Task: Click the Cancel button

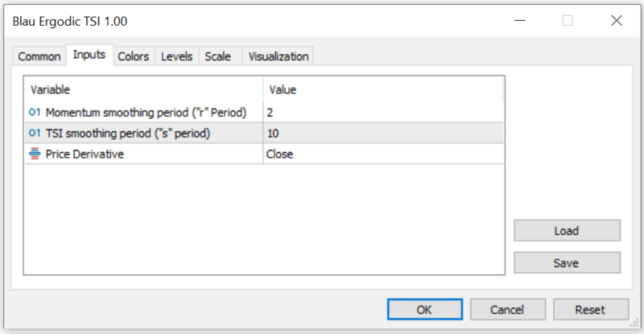Action: tap(507, 309)
